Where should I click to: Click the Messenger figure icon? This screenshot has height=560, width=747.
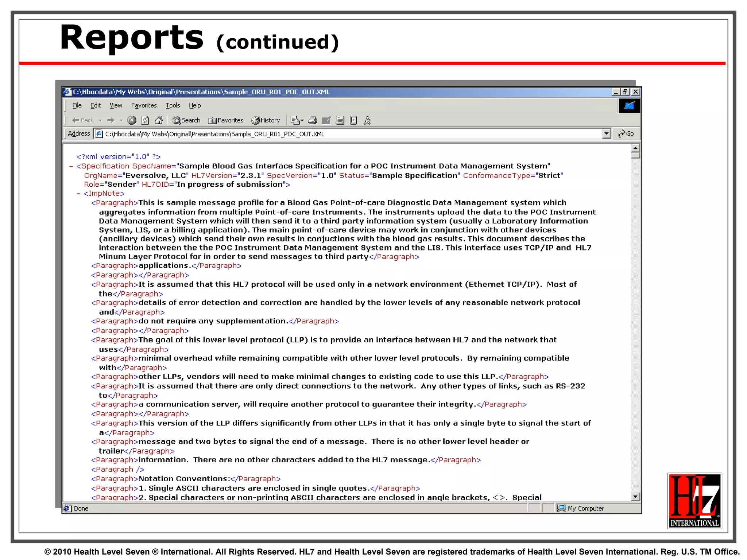[x=367, y=120]
